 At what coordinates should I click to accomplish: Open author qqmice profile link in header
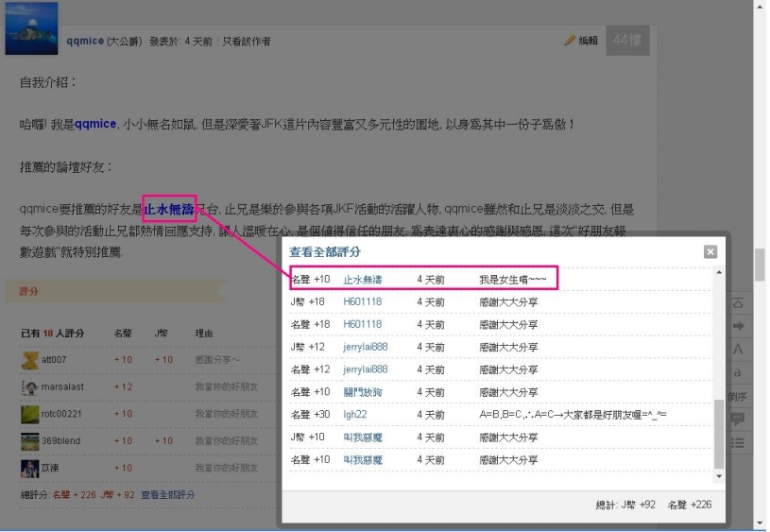85,42
